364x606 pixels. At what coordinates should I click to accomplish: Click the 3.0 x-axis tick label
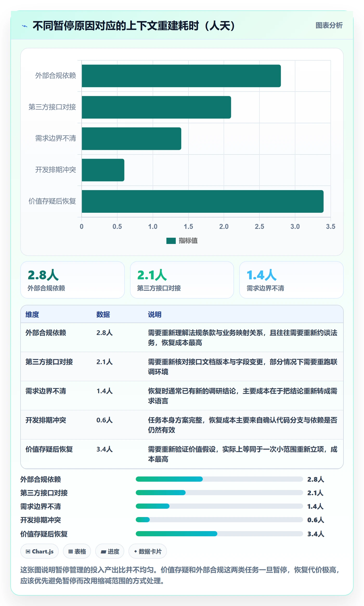295,227
